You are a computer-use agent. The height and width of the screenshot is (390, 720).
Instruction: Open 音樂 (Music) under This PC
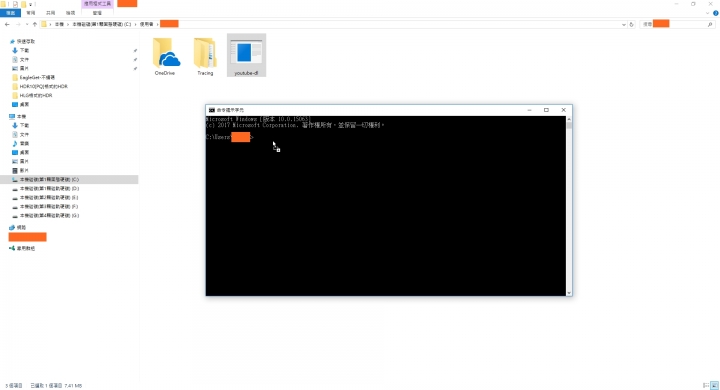24,144
